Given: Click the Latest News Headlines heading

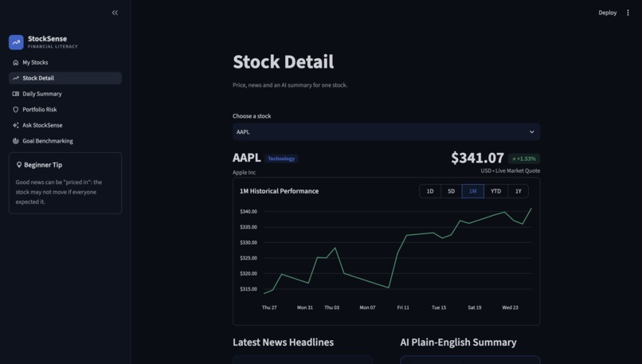Looking at the screenshot, I should [284, 342].
